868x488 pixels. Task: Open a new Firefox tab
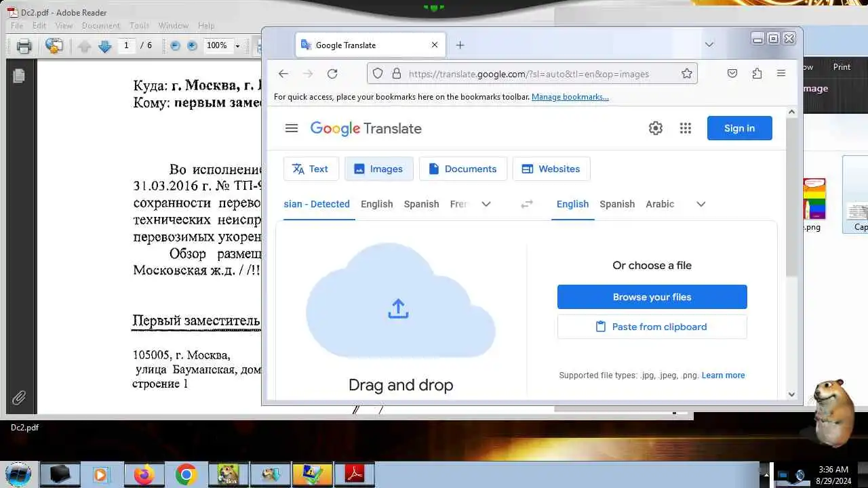coord(460,45)
